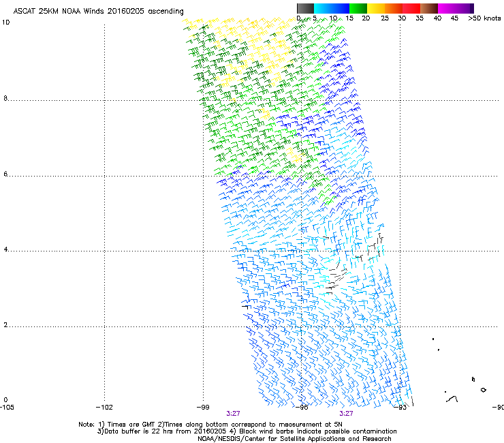Click the legend number '40'
The image size is (504, 443).
(437, 18)
